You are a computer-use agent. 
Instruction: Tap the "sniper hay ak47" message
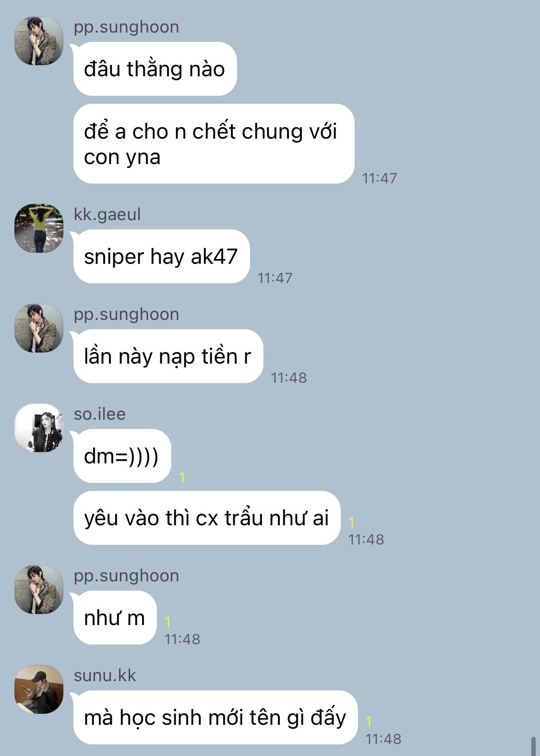tap(161, 257)
